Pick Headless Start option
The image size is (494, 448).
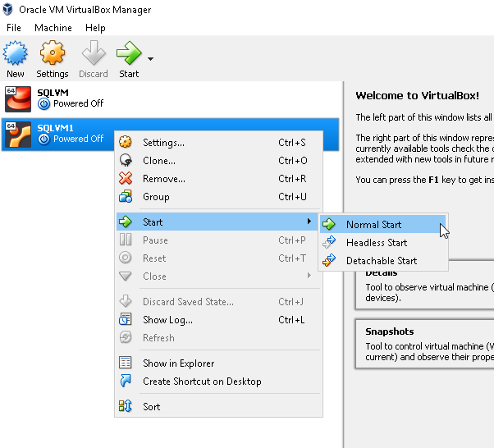click(376, 243)
